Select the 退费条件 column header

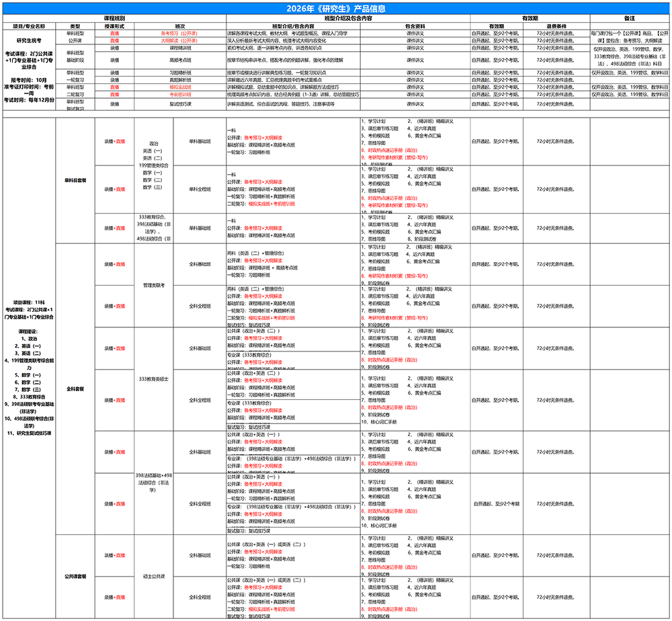pyautogui.click(x=554, y=26)
